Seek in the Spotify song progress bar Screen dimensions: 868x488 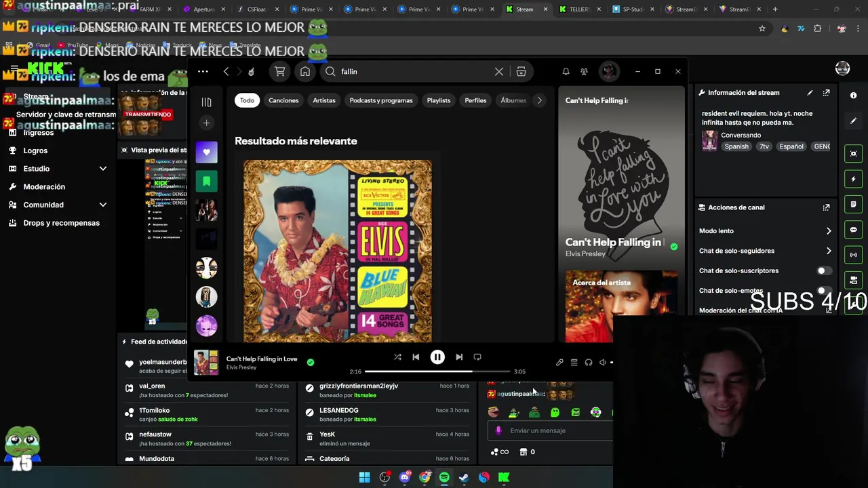[x=437, y=371]
